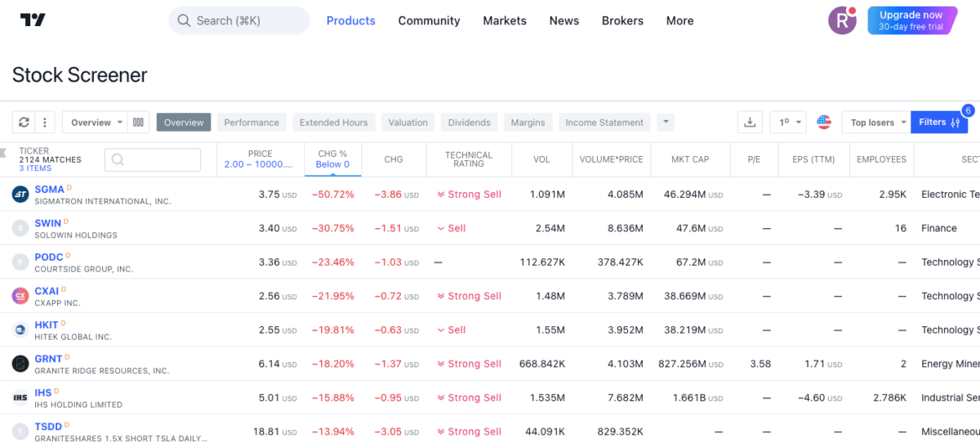Screen dimensions: 980x447
Task: Switch to the Overview tab
Action: (x=184, y=123)
